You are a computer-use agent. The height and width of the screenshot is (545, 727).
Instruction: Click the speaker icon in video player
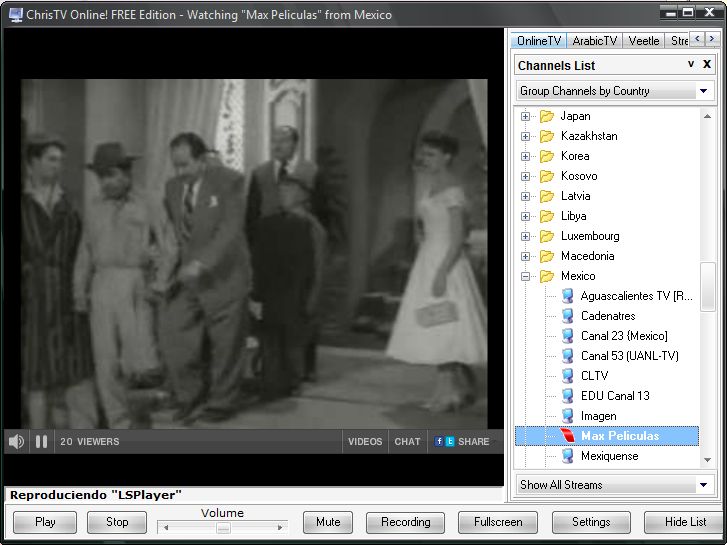(16, 441)
